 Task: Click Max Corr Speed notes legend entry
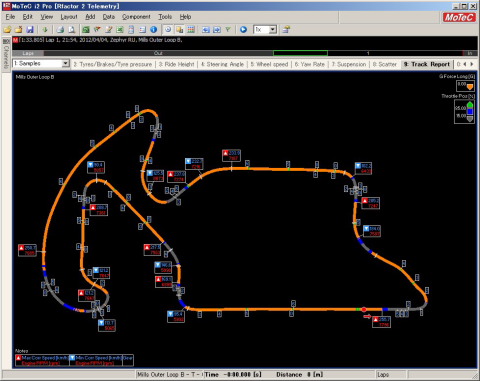click(42, 360)
